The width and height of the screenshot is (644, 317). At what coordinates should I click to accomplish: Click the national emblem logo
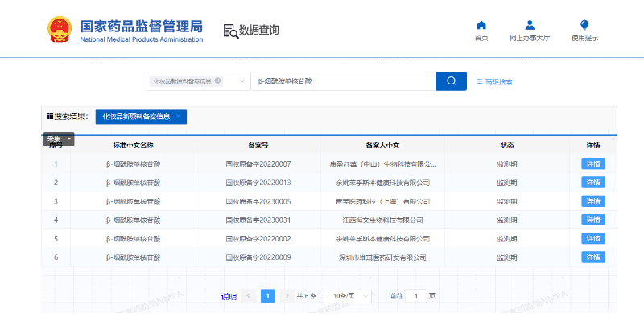[60, 29]
